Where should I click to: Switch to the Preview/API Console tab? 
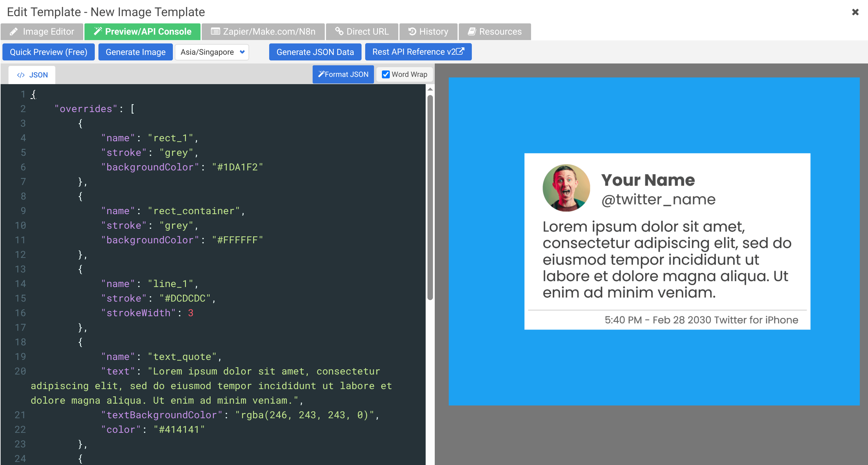coord(142,31)
